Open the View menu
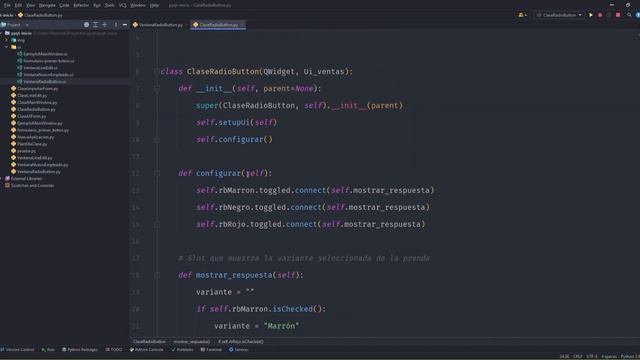The image size is (640, 360). [x=31, y=5]
